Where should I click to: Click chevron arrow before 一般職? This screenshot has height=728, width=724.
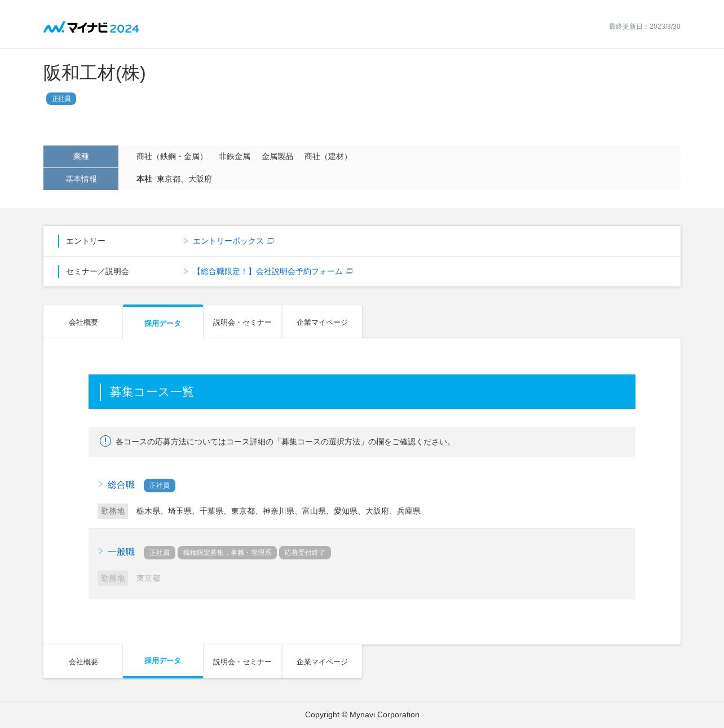(x=101, y=551)
